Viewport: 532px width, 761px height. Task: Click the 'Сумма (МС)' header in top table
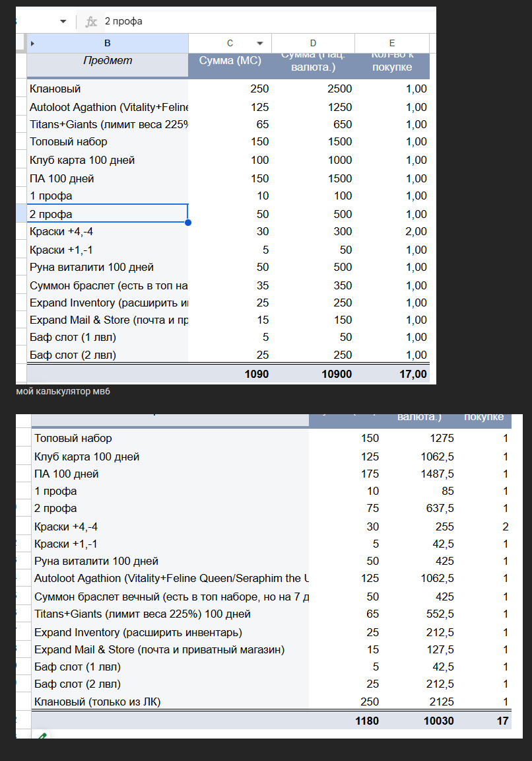click(x=230, y=61)
